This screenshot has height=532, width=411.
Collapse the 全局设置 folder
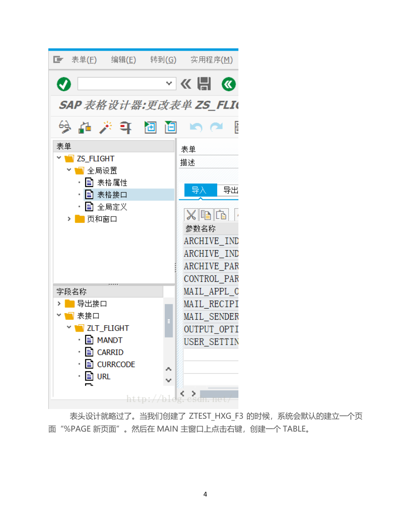pos(69,170)
